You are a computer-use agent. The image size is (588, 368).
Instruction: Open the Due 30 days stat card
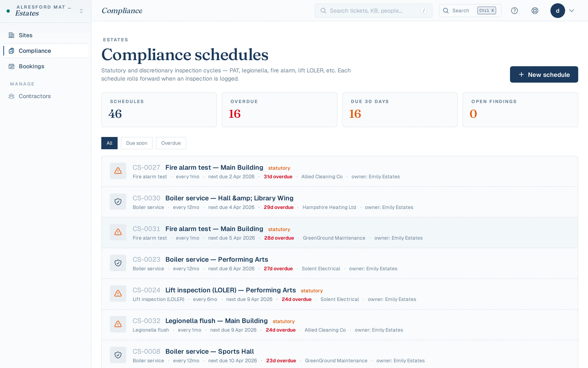pyautogui.click(x=400, y=110)
